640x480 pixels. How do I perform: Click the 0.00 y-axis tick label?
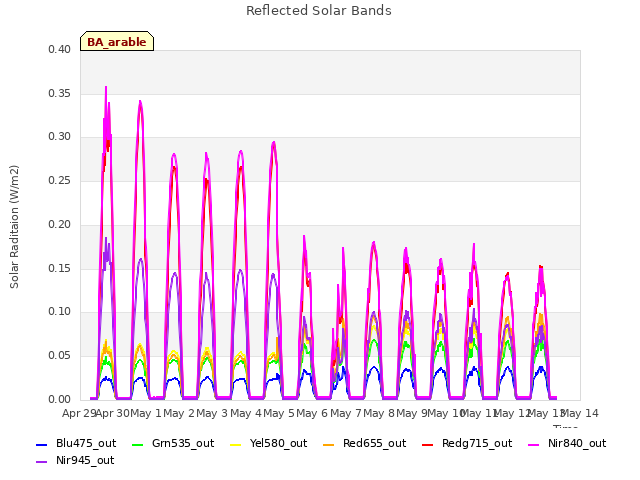[60, 399]
